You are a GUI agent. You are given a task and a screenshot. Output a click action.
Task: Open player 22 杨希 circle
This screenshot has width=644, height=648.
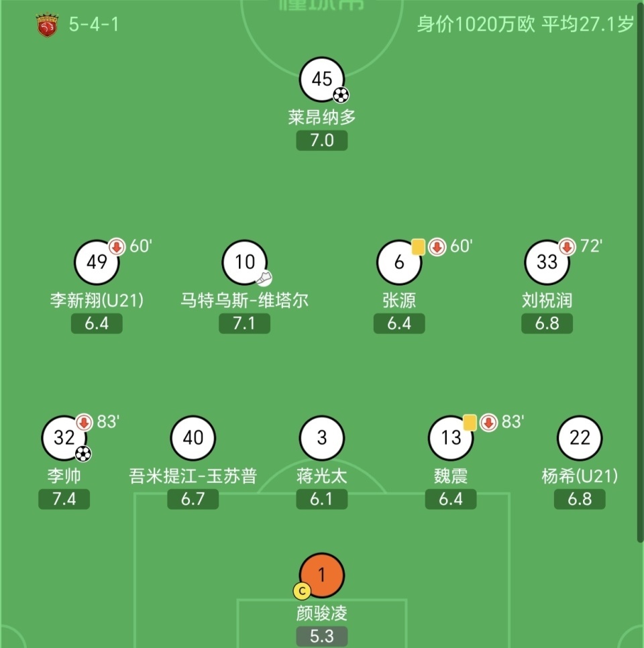(x=580, y=437)
